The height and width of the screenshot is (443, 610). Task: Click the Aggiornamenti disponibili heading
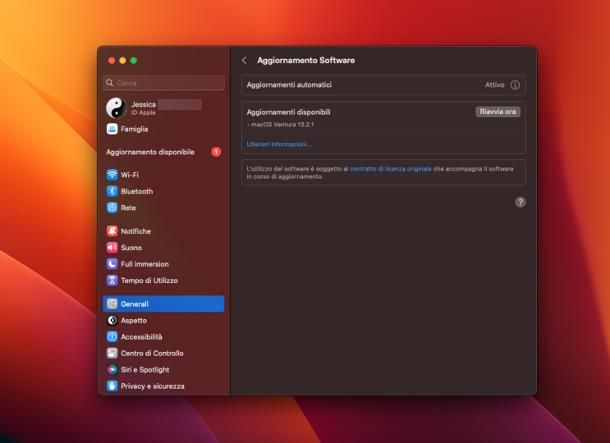tap(288, 112)
